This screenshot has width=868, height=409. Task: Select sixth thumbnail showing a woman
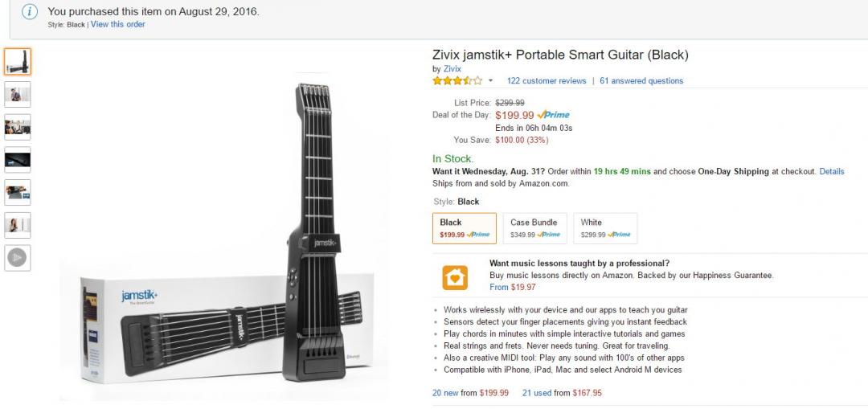click(18, 225)
